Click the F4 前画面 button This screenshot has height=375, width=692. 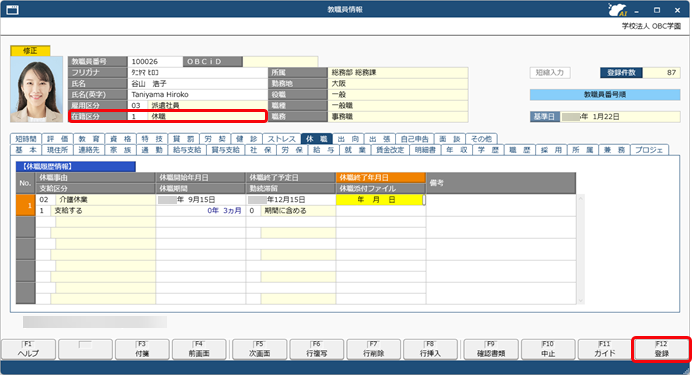[199, 349]
